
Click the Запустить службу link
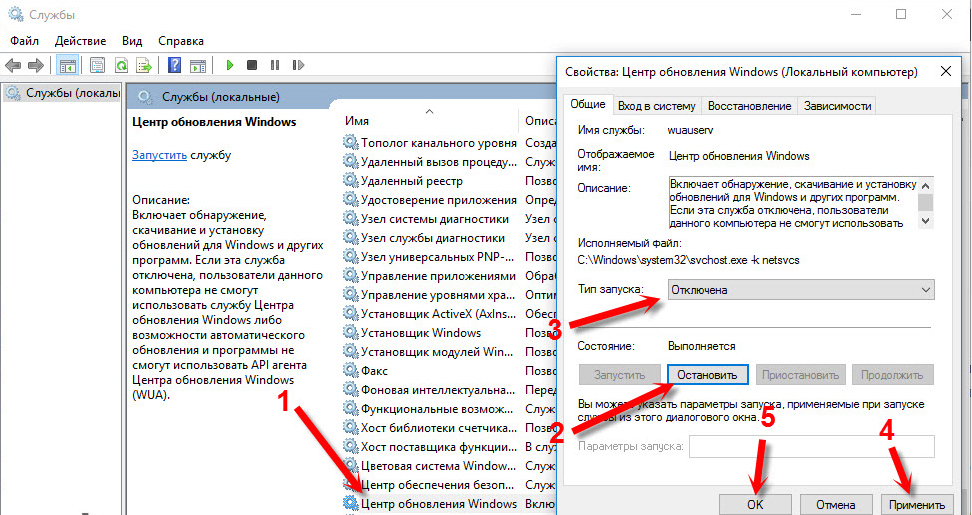(x=159, y=155)
